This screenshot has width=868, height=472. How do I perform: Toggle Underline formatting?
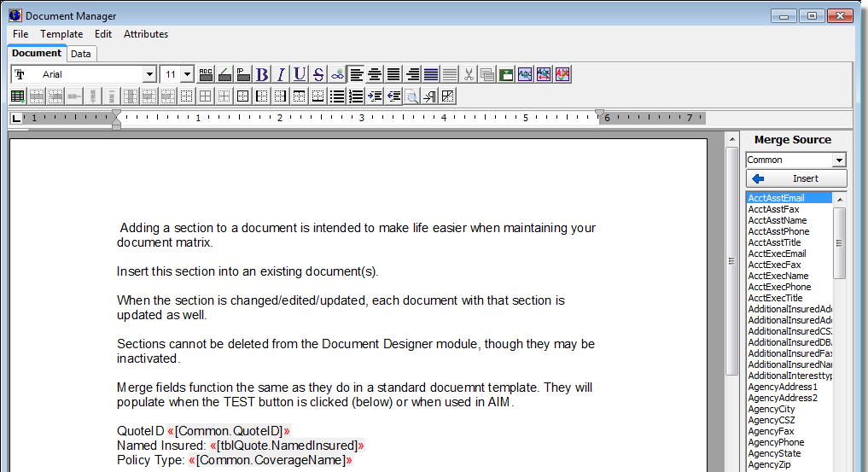pyautogui.click(x=300, y=75)
